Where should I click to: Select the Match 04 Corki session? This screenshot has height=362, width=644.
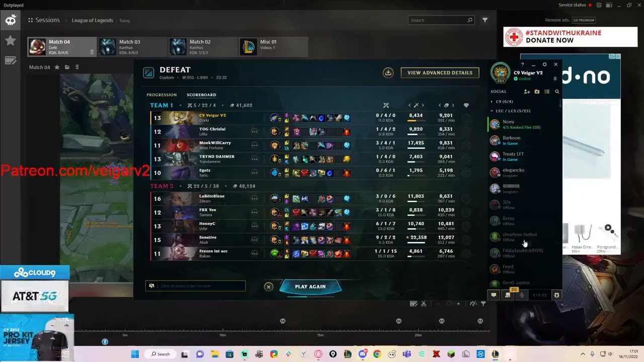pos(62,47)
